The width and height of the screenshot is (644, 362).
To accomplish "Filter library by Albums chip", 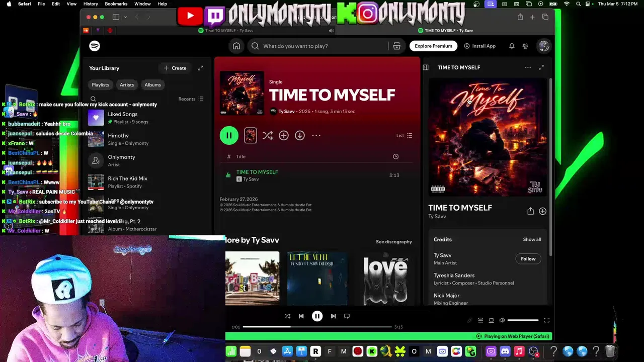I will coord(152,85).
